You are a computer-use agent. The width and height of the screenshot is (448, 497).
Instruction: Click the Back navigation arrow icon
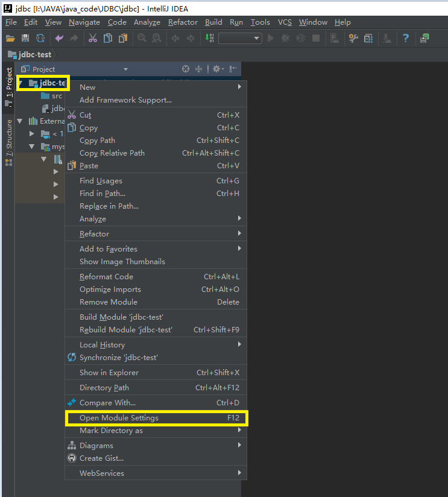[x=175, y=39]
